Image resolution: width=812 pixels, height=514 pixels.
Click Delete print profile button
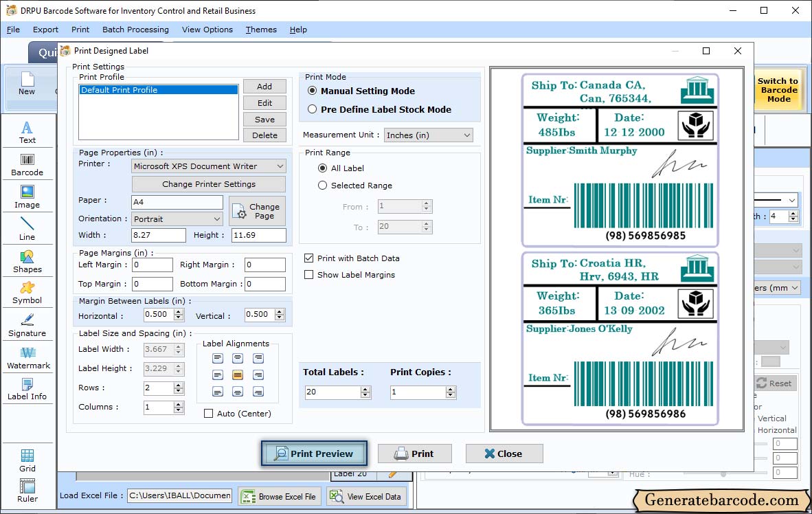(x=264, y=135)
